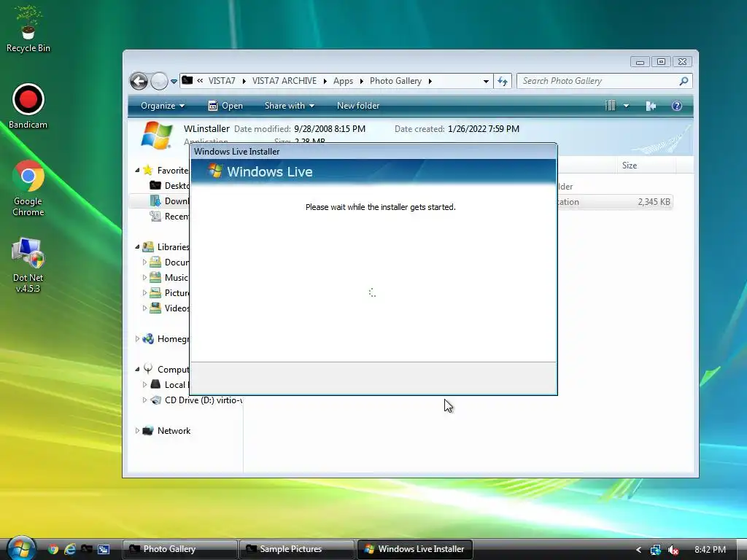747x560 pixels.
Task: Click the search magnifier icon
Action: (x=684, y=81)
